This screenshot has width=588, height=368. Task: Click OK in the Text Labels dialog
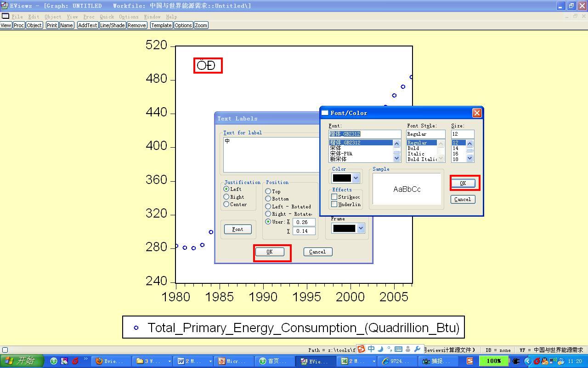pos(270,252)
